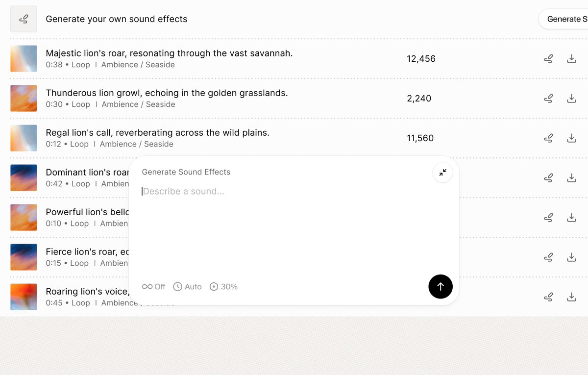The height and width of the screenshot is (375, 588).
Task: Play the Thunderous lion growl thumbnail
Action: (24, 99)
